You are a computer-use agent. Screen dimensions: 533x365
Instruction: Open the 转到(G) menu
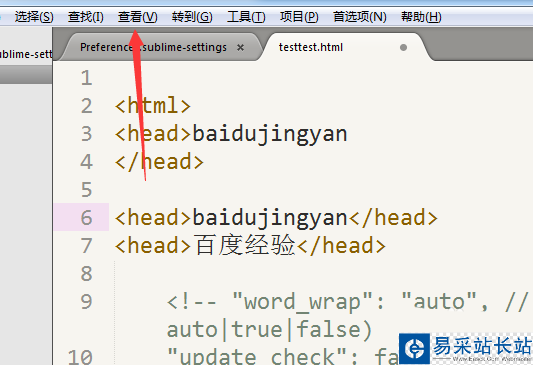tap(192, 17)
